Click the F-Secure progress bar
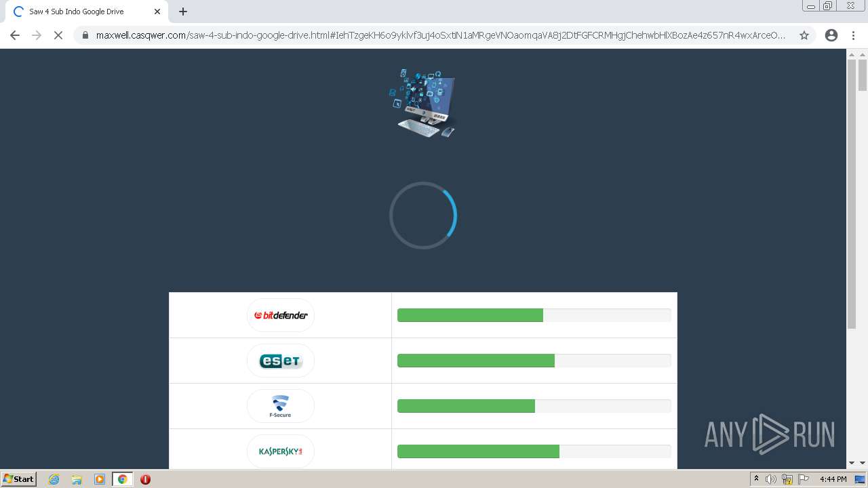 click(534, 406)
